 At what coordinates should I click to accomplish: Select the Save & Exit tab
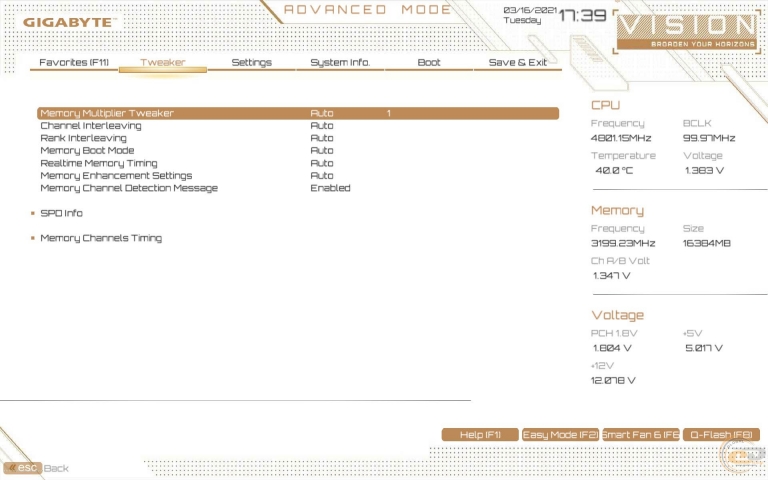518,63
